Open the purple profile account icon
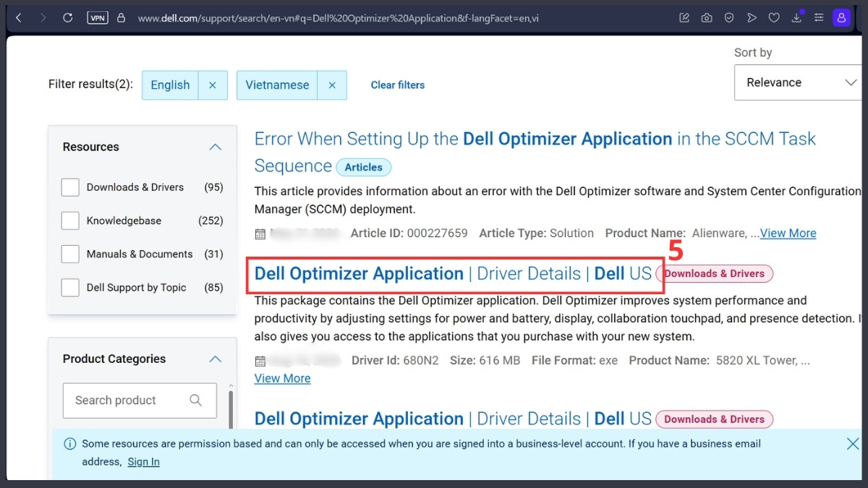The width and height of the screenshot is (868, 488). tap(841, 18)
